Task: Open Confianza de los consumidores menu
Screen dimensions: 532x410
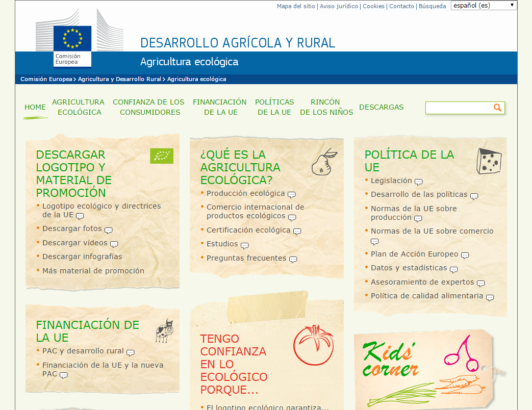Action: (149, 107)
